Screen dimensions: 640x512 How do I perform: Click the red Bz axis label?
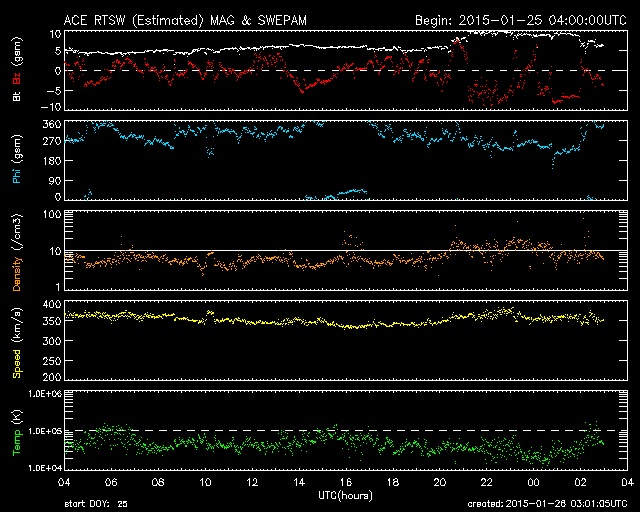tap(17, 79)
